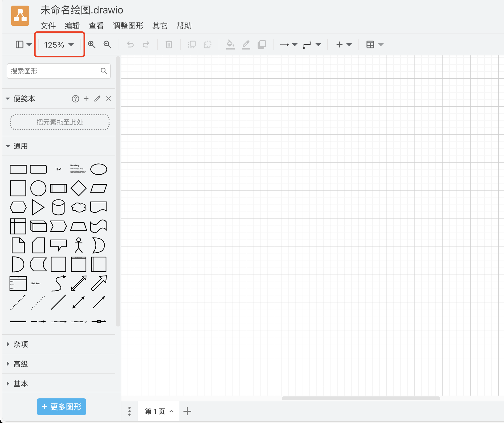Click the scratchpad help question icon

coord(75,99)
